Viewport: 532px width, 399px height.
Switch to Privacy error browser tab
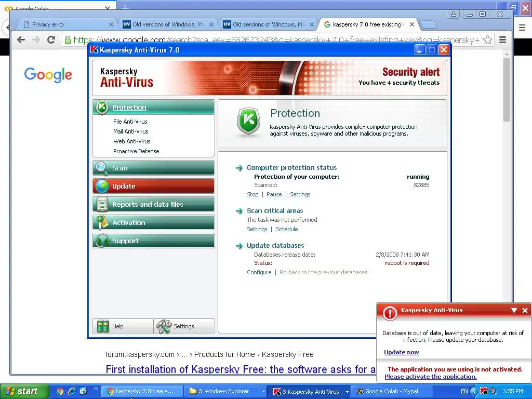tap(66, 24)
